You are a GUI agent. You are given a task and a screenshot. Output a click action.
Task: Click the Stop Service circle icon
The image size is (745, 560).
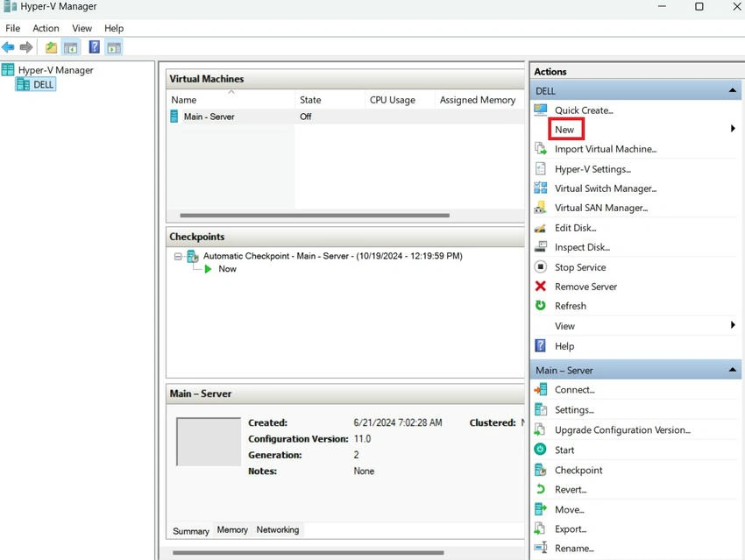540,267
